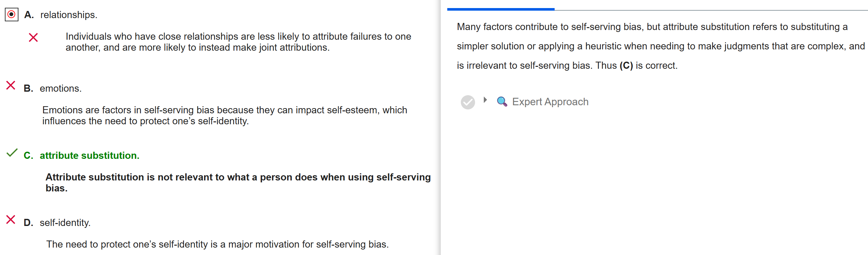Choose the answer text "self-identity."

click(x=65, y=223)
